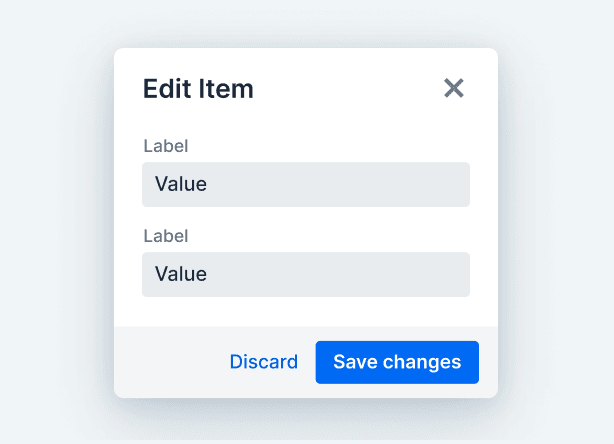The height and width of the screenshot is (444, 614).
Task: Click the Save changes button
Action: pos(397,362)
